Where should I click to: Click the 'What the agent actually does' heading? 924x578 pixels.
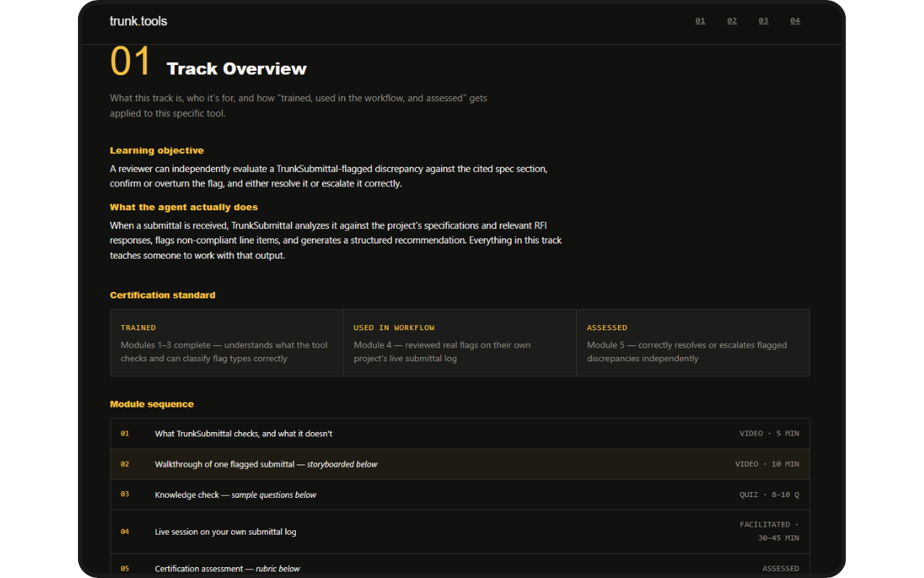click(x=183, y=207)
